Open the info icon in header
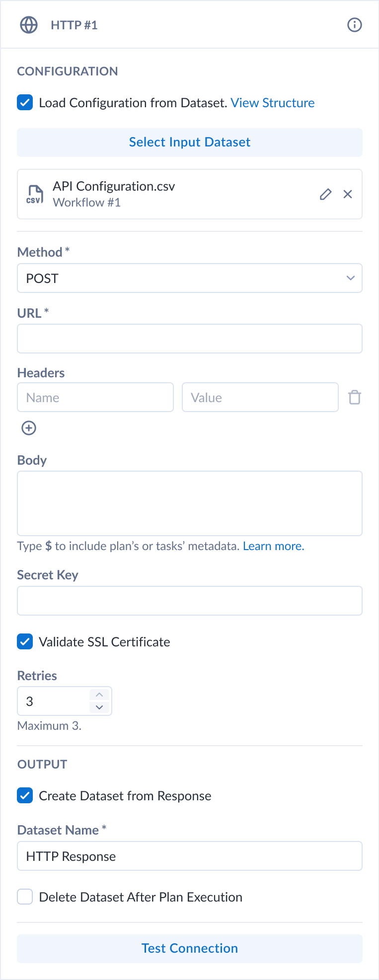 tap(354, 25)
